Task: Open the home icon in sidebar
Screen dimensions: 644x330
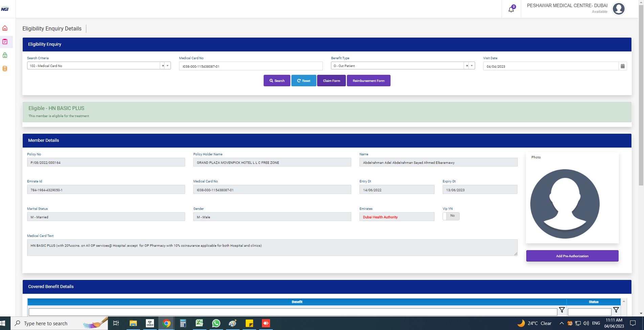Action: (x=5, y=28)
